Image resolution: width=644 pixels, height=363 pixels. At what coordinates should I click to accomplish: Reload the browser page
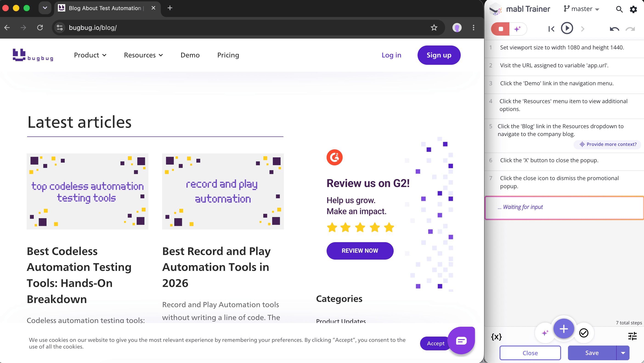click(x=40, y=28)
